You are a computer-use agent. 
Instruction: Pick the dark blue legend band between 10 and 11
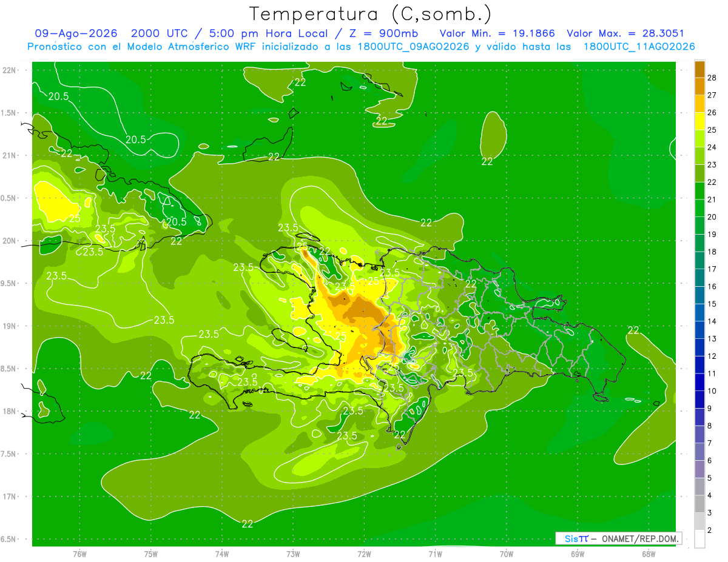click(699, 383)
